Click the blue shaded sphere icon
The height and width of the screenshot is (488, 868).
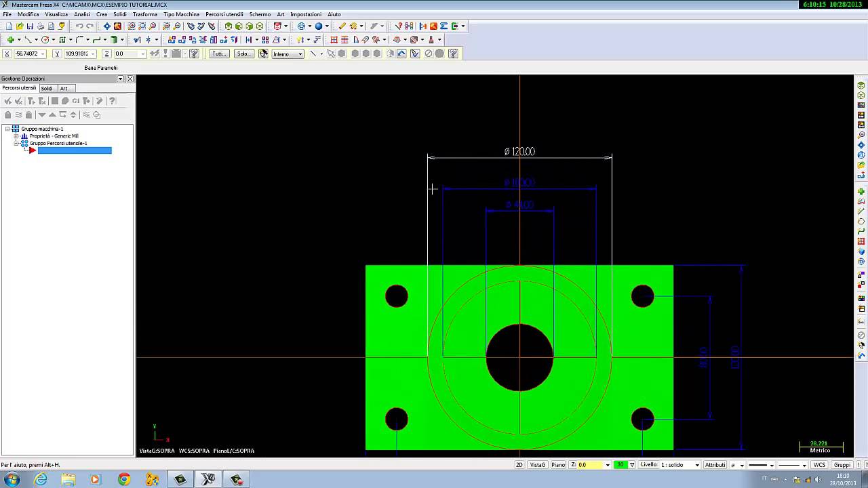pyautogui.click(x=319, y=26)
